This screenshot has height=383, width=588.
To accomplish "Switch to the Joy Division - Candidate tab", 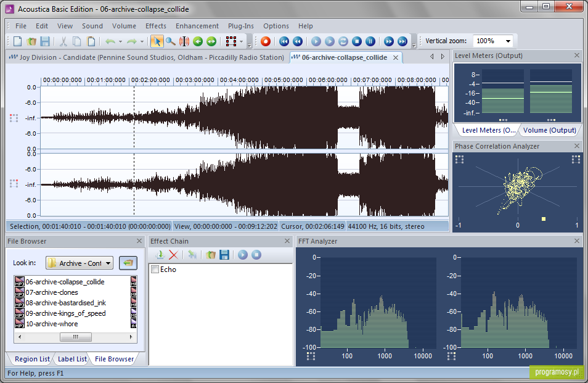I will [x=147, y=57].
